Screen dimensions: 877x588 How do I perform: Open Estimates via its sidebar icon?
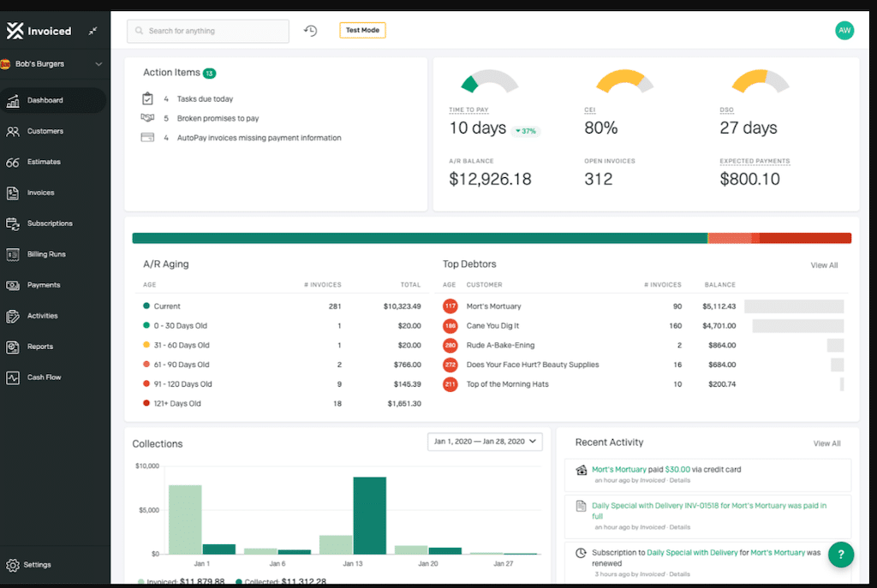[13, 162]
